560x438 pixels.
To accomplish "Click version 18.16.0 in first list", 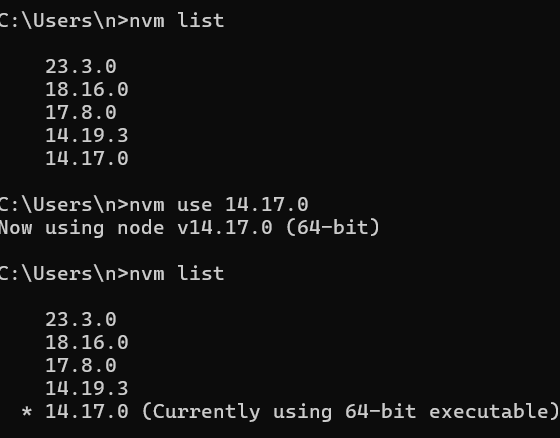I will pos(87,89).
